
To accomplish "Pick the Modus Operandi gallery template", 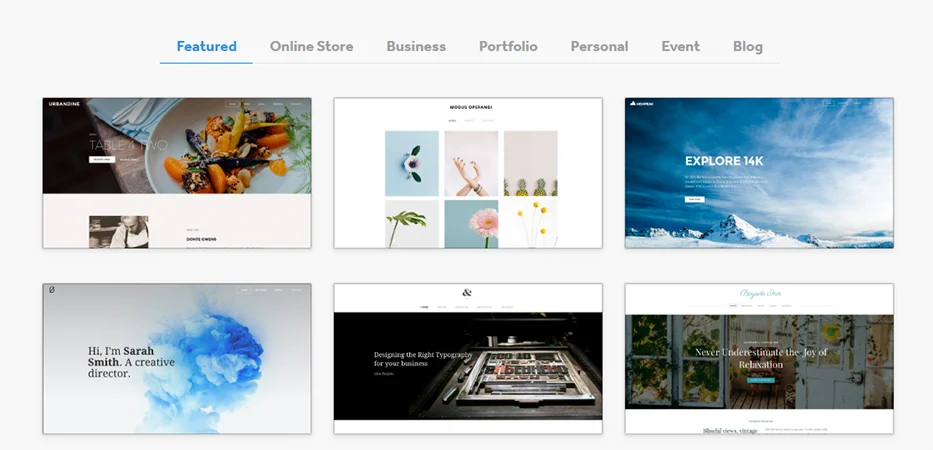I will (468, 173).
